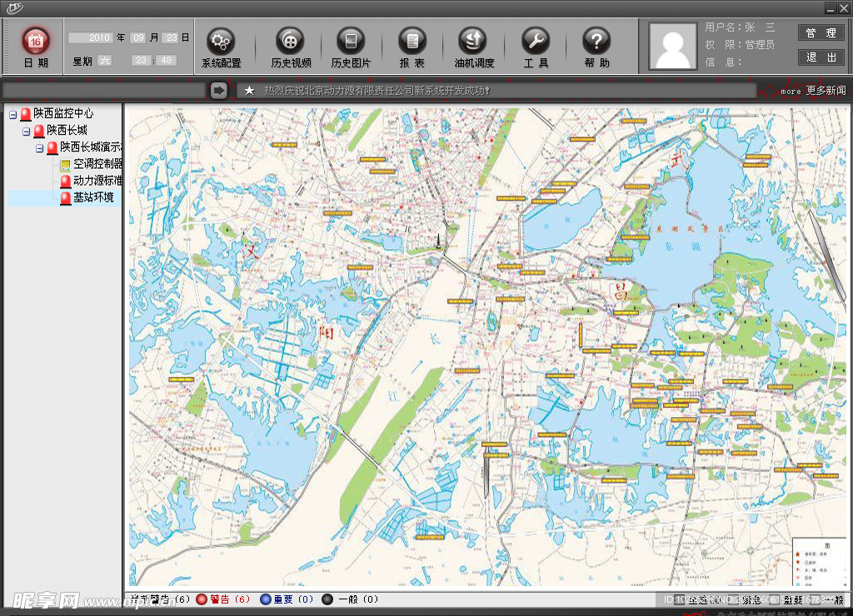Select 空调控制器 in the device tree
The image size is (853, 616).
(x=97, y=164)
